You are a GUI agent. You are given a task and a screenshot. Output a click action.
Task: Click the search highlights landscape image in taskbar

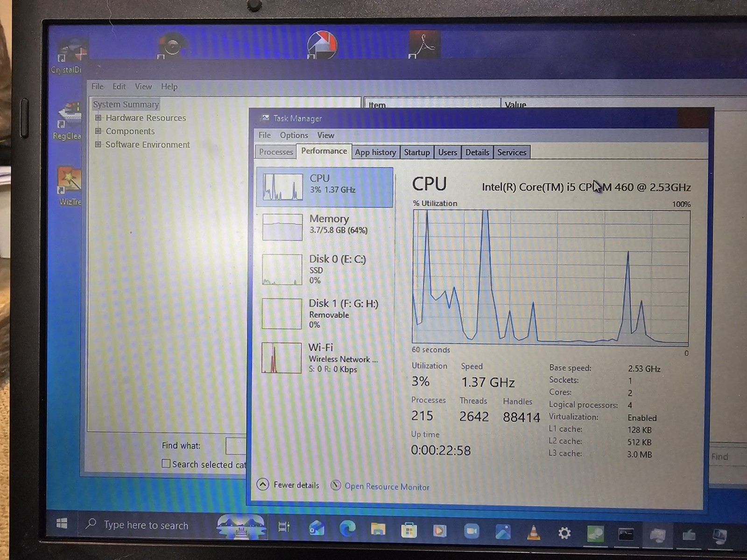click(x=241, y=526)
